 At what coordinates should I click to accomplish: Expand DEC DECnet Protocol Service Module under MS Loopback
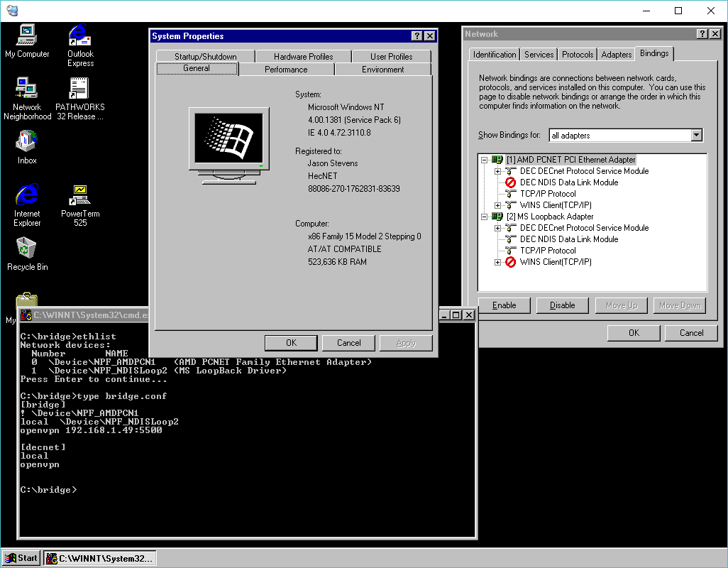point(497,228)
